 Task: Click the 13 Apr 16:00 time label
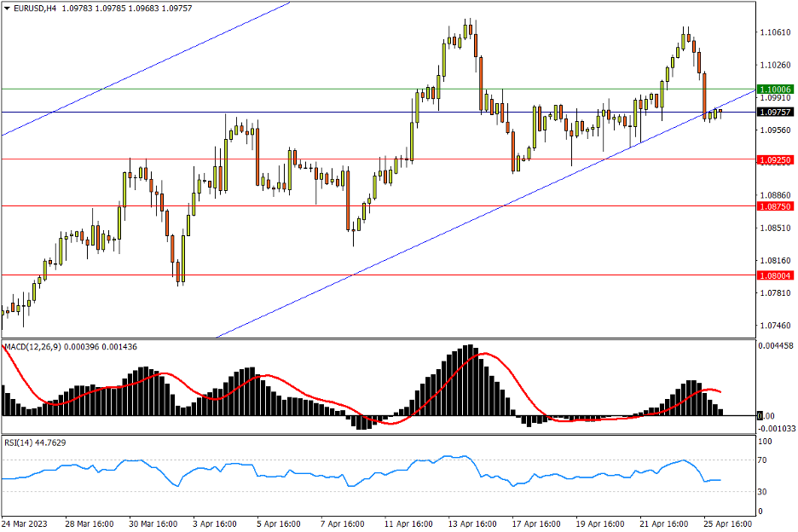[473, 523]
